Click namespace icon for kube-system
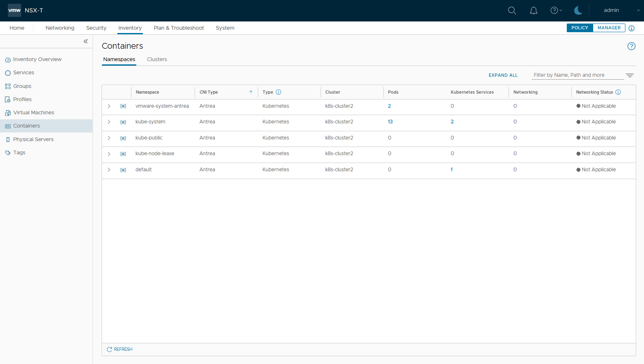 pos(123,122)
